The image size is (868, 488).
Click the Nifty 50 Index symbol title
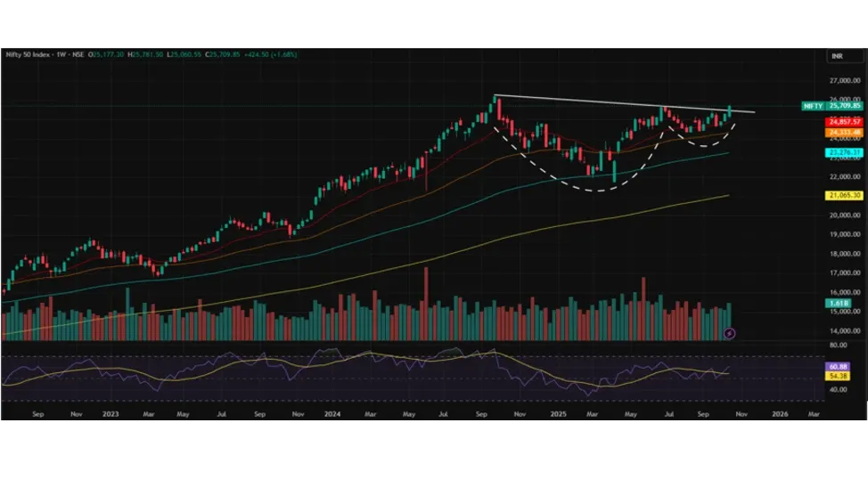[x=25, y=54]
